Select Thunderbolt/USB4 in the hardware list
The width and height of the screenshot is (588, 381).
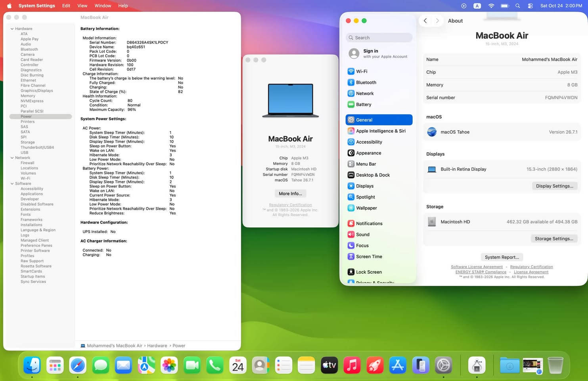(37, 147)
